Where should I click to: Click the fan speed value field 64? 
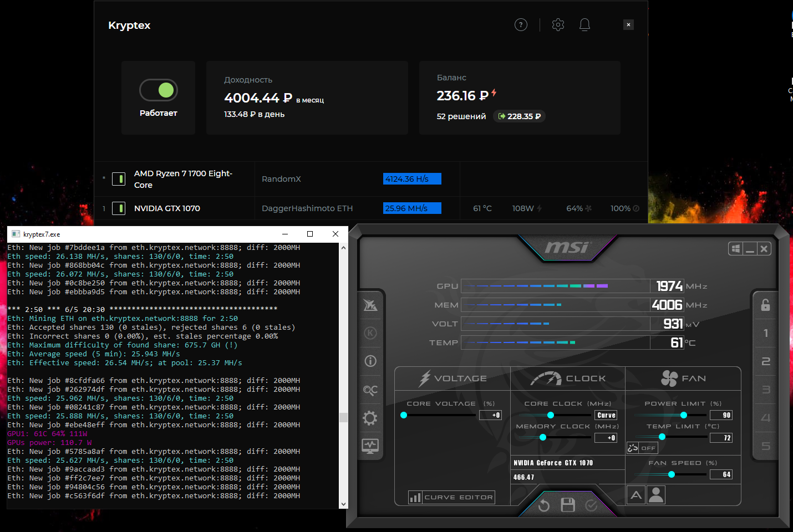pos(721,474)
